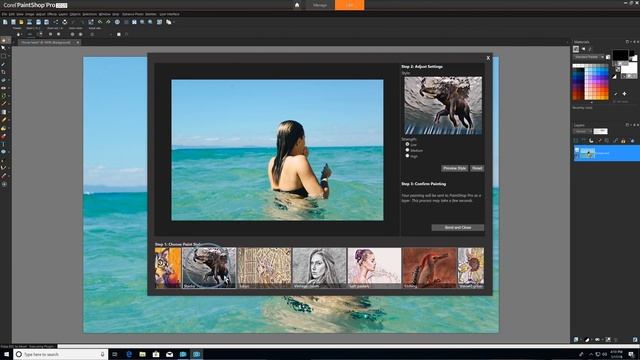Switch to the Manage tab
This screenshot has height=360, width=640.
click(320, 5)
